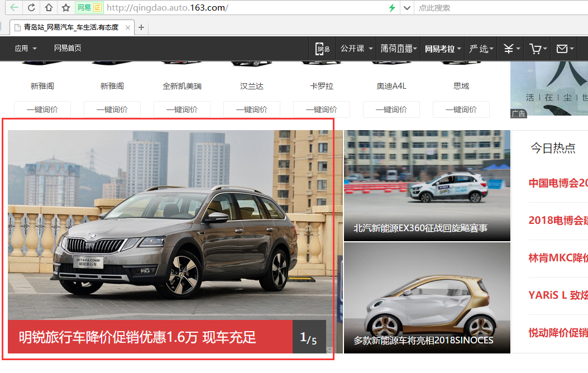The image size is (588, 373).
Task: Open the browser home page icon
Action: click(49, 7)
